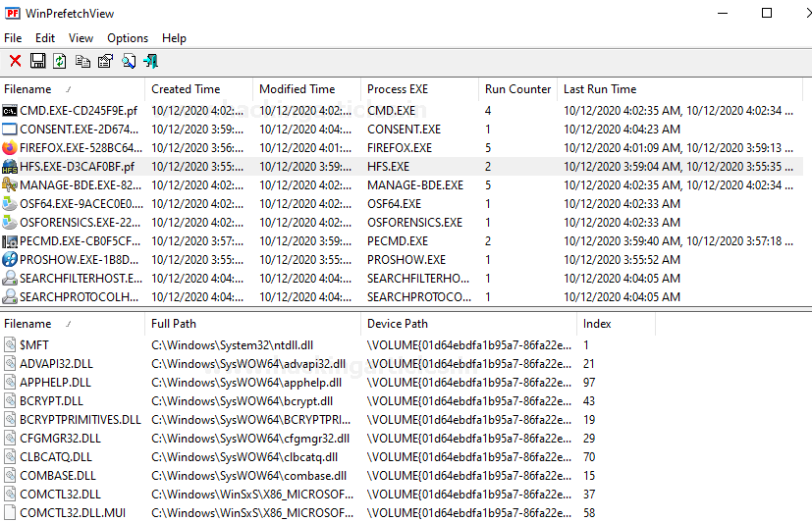
Task: Sort lower pane by Filename column header
Action: [73, 324]
